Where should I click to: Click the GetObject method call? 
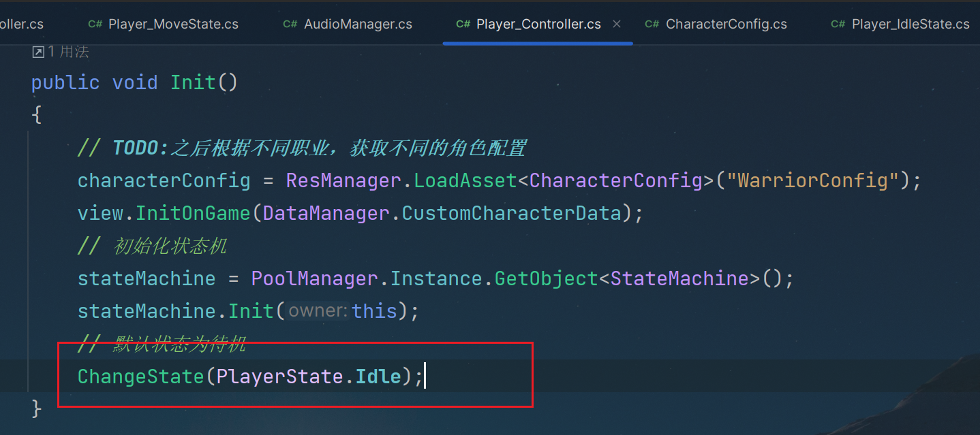547,278
